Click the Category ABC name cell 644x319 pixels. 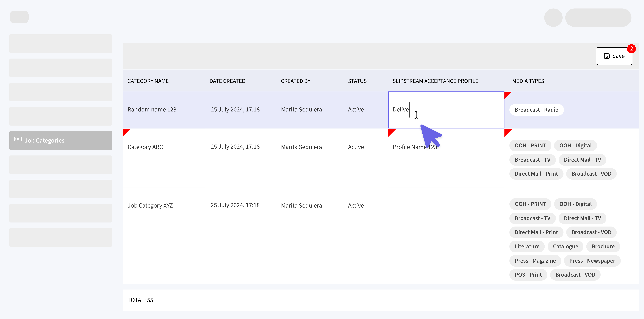(x=145, y=147)
